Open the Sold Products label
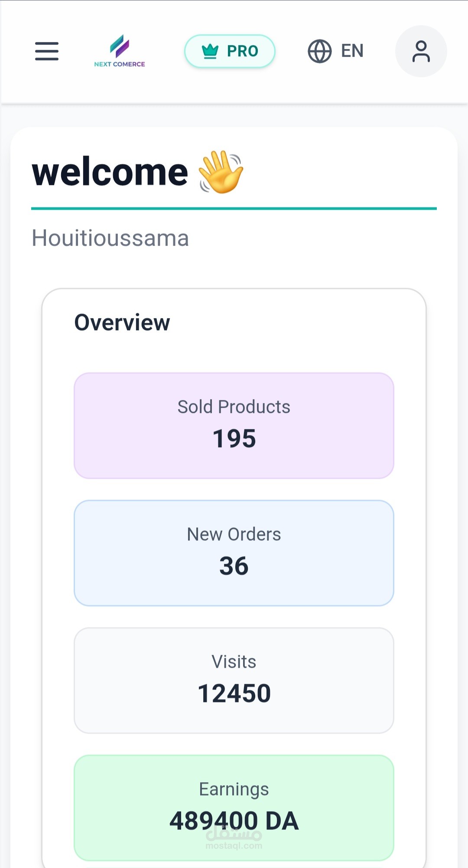This screenshot has width=468, height=868. click(x=234, y=407)
